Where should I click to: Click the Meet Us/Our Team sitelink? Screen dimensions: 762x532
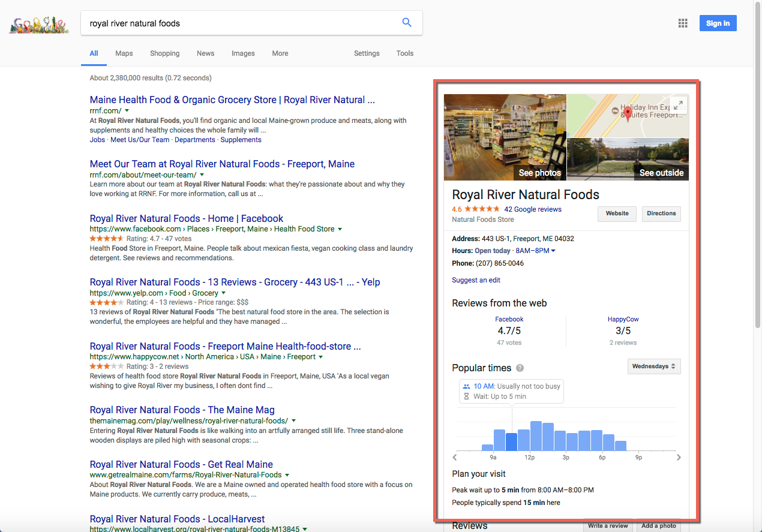tap(140, 140)
